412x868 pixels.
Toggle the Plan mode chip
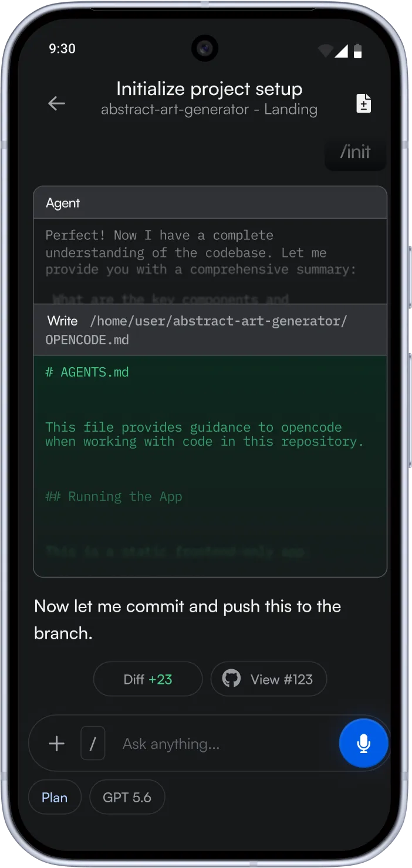tap(55, 798)
